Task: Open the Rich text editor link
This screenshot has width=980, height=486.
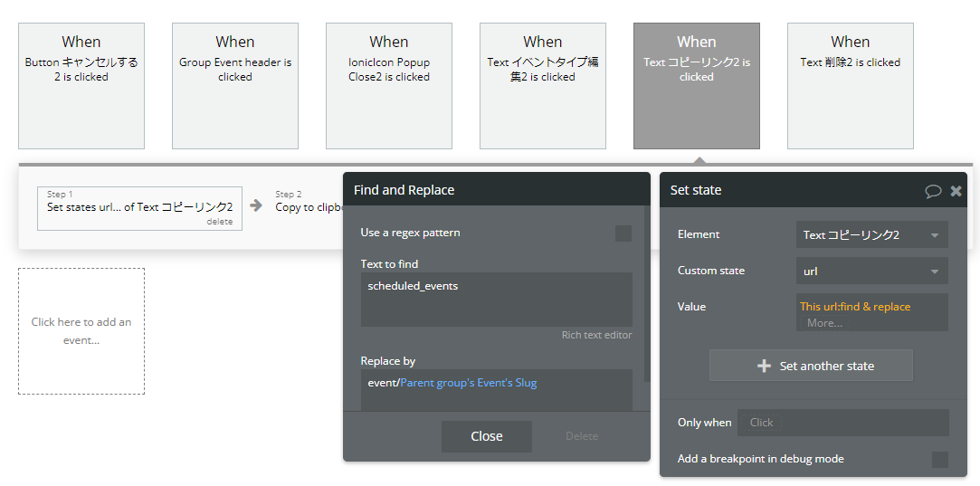Action: tap(596, 336)
